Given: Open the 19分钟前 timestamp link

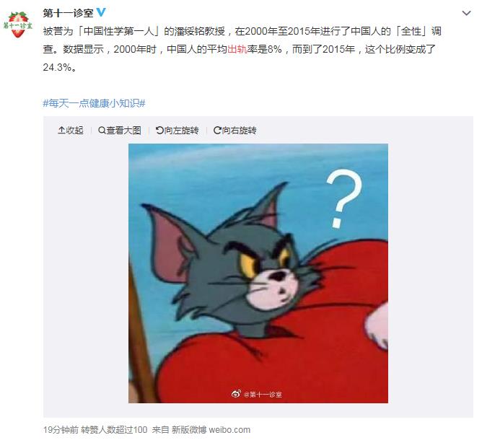Looking at the screenshot, I should click(x=61, y=429).
